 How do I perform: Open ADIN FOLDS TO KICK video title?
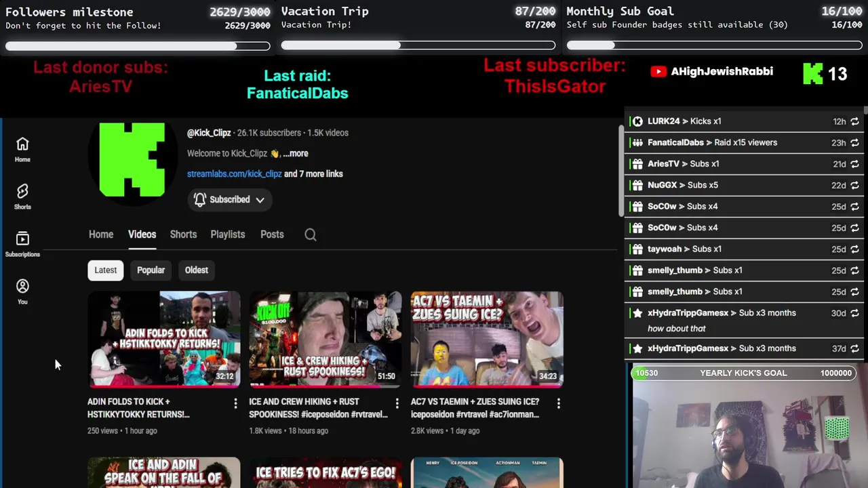(138, 408)
